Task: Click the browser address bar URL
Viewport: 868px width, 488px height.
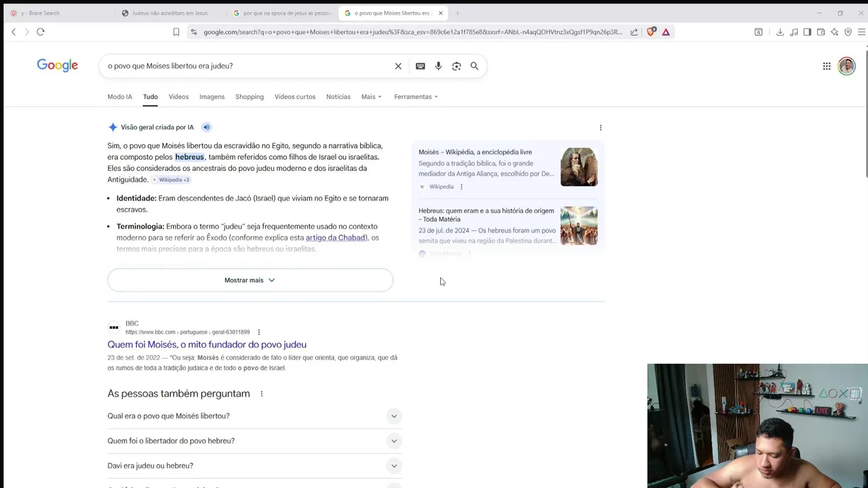Action: click(412, 32)
